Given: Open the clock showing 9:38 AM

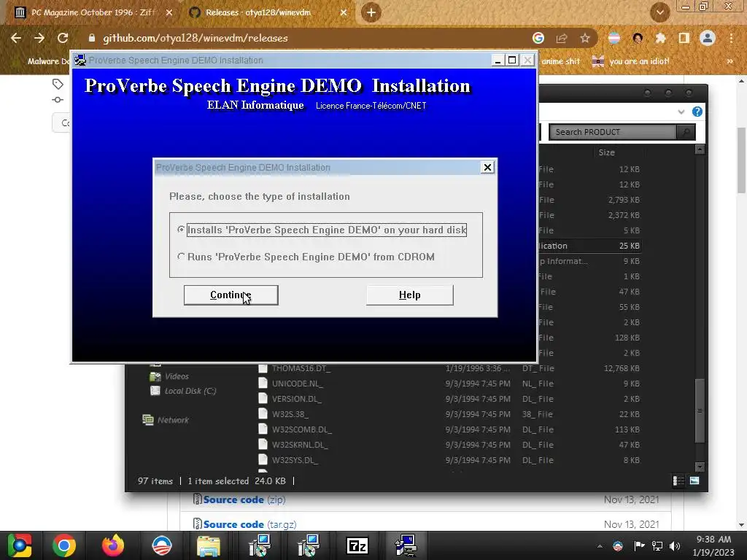Looking at the screenshot, I should click(713, 545).
